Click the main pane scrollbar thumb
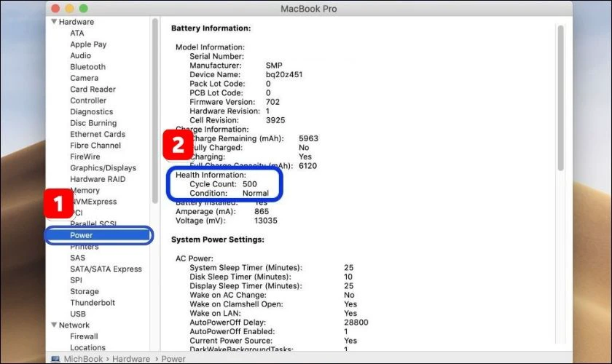The height and width of the screenshot is (364, 612). click(x=560, y=98)
